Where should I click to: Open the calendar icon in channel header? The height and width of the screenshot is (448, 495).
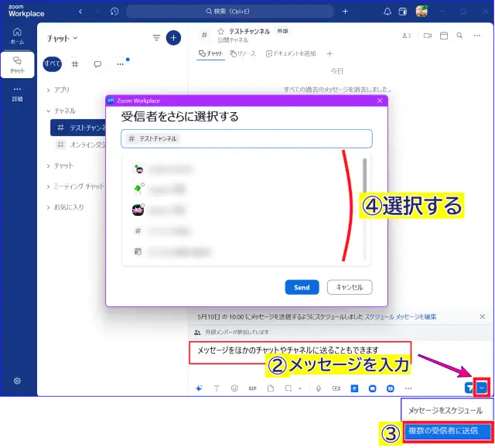pyautogui.click(x=444, y=36)
